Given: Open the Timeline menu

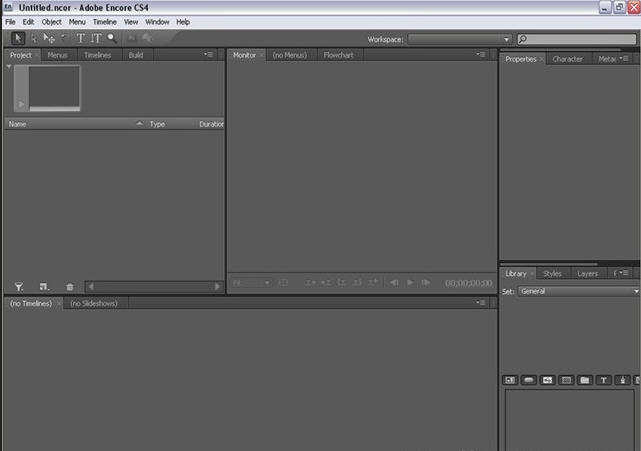Looking at the screenshot, I should pos(105,22).
